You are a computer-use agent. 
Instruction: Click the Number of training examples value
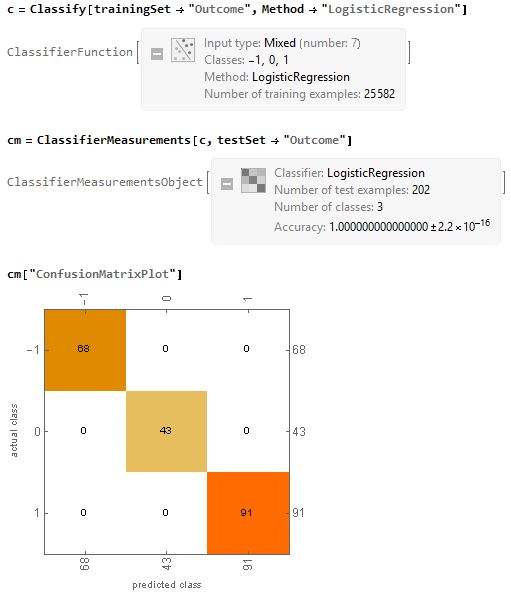(x=379, y=94)
